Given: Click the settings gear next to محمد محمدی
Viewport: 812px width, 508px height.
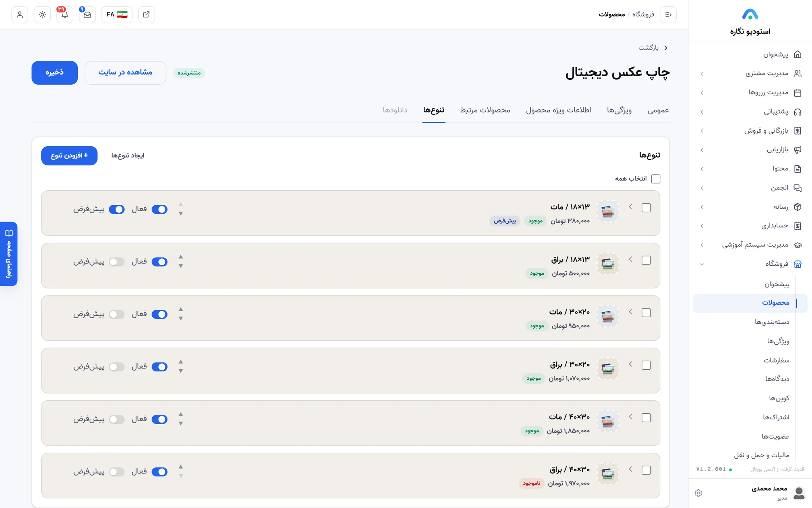Looking at the screenshot, I should click(698, 493).
